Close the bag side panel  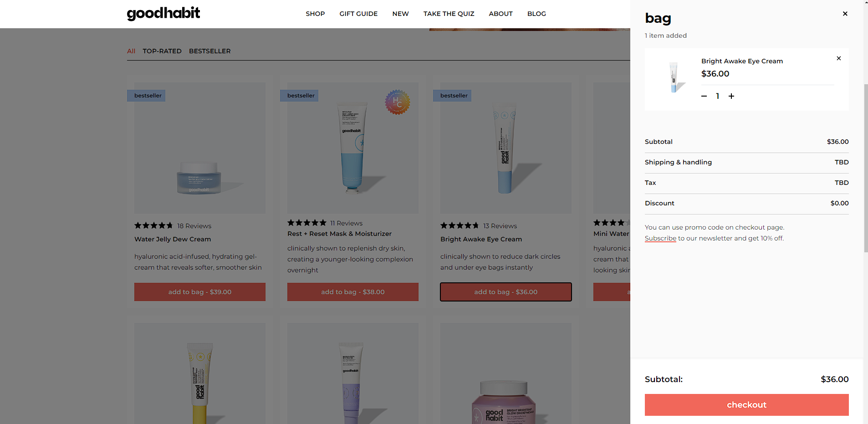pos(845,14)
